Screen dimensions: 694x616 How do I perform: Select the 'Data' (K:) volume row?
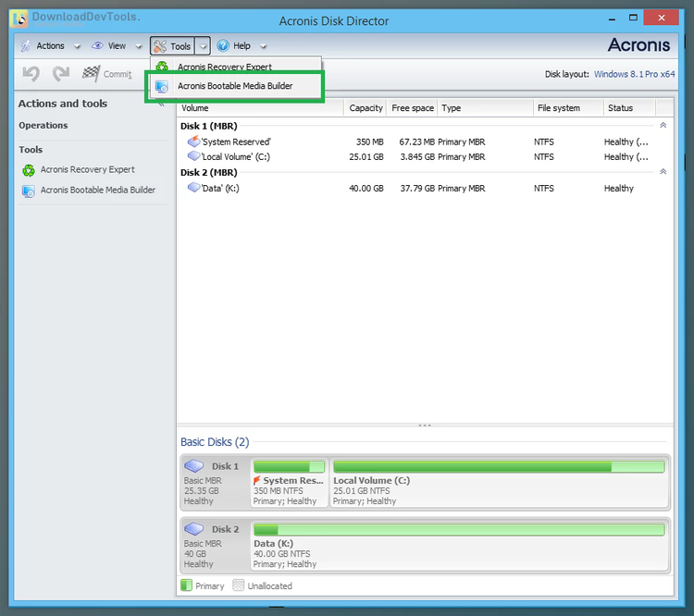click(416, 189)
